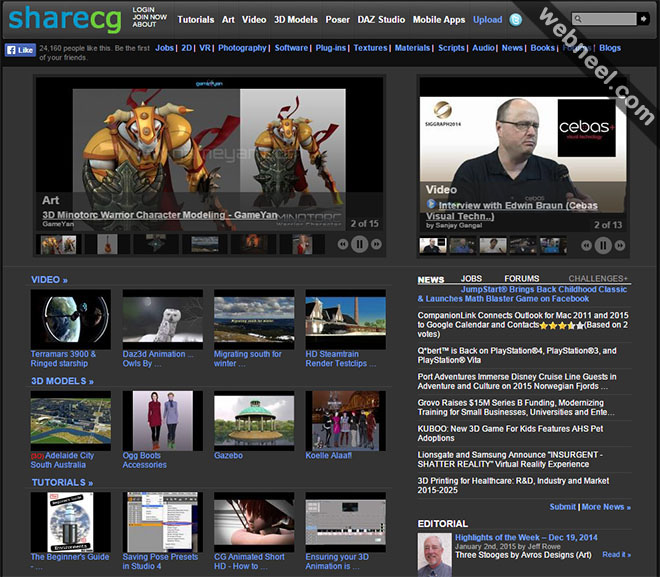This screenshot has height=577, width=660.
Task: Switch to the CHALLENGES tab
Action: click(598, 279)
